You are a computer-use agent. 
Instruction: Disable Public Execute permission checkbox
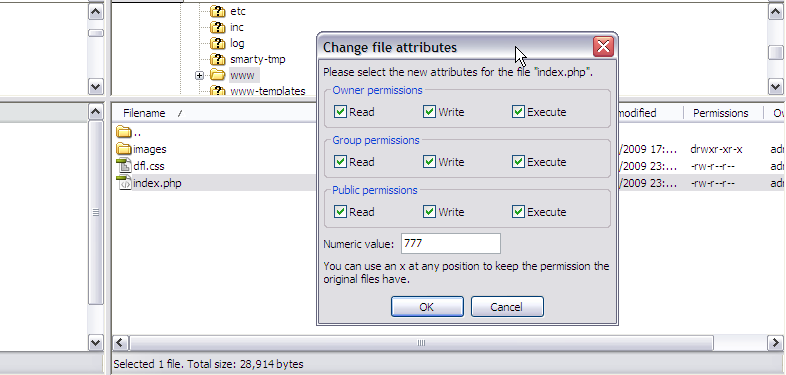pos(518,212)
